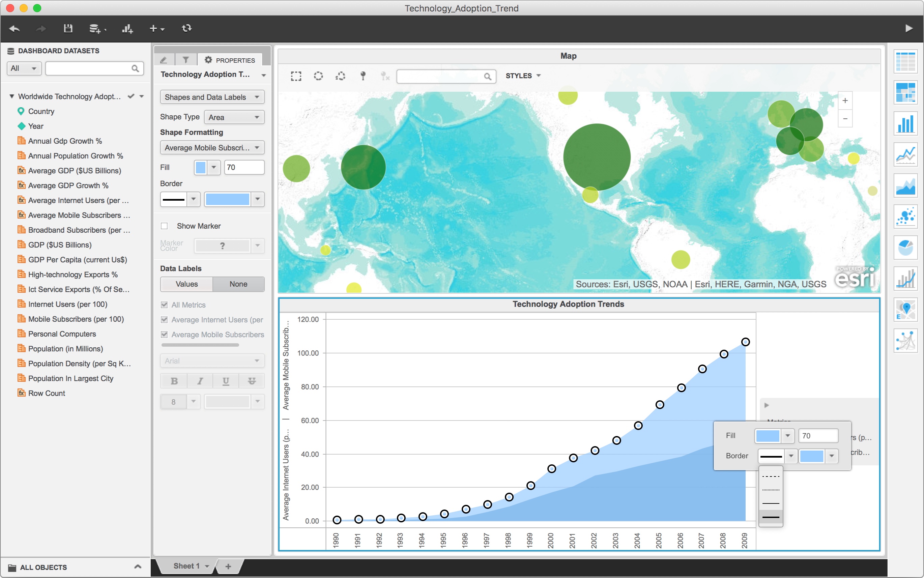This screenshot has width=924, height=578.
Task: Zoom in on the map
Action: [845, 100]
